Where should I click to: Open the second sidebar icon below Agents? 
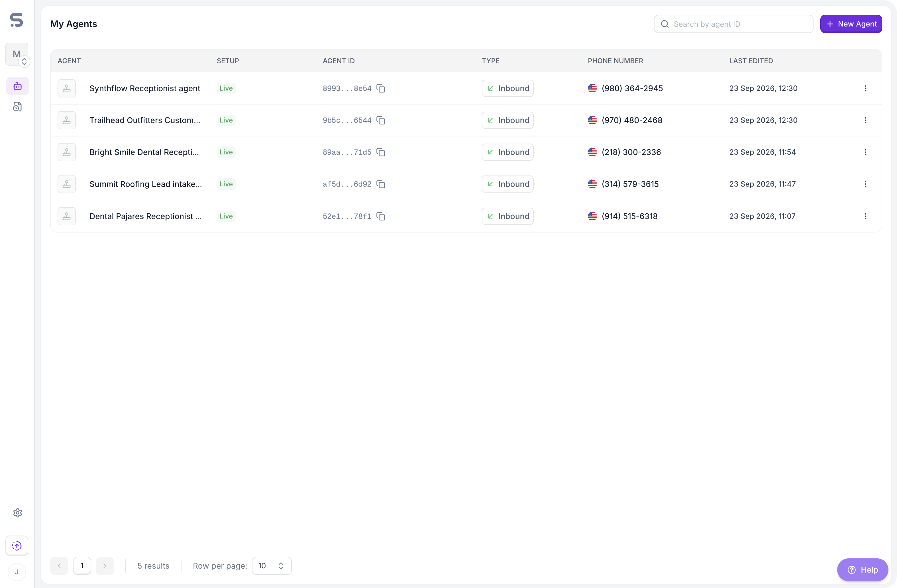17,107
